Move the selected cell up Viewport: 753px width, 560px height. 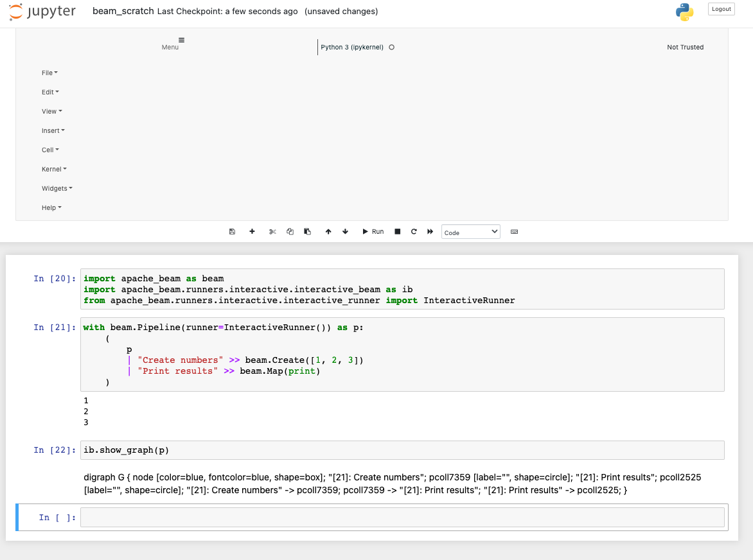point(328,231)
